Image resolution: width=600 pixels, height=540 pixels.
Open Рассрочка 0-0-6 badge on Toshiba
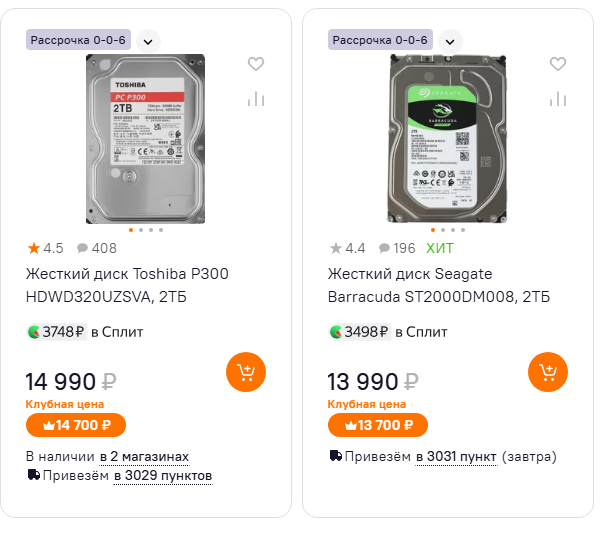pyautogui.click(x=78, y=40)
